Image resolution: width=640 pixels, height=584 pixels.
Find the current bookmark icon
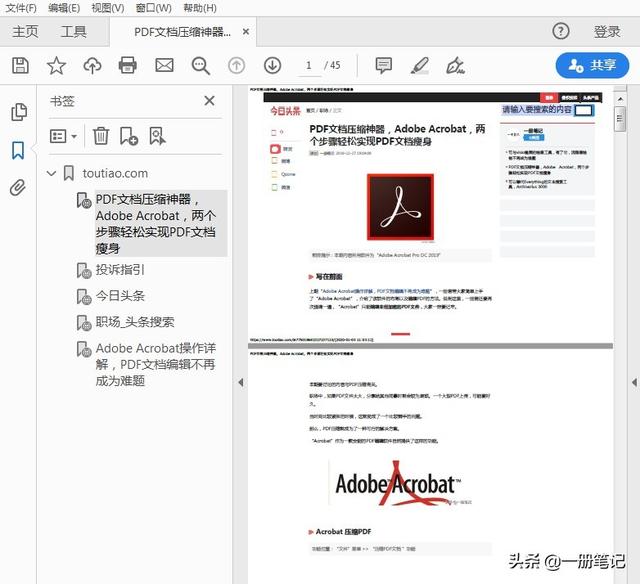(157, 136)
